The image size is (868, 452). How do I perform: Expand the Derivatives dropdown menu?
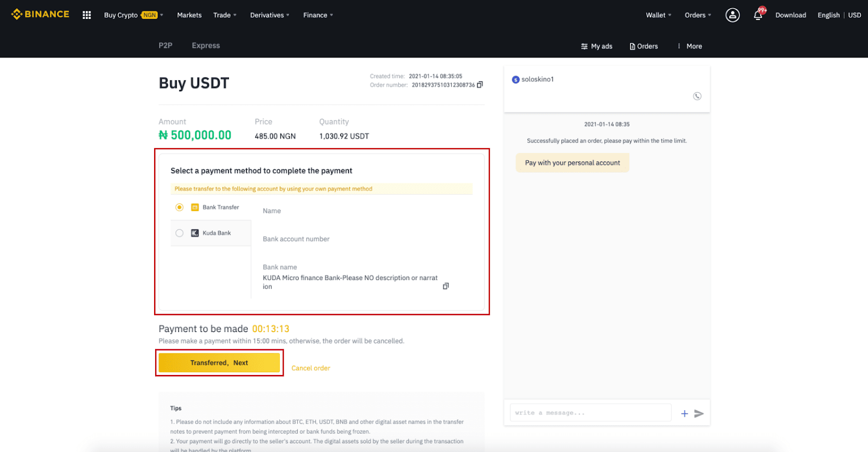270,15
